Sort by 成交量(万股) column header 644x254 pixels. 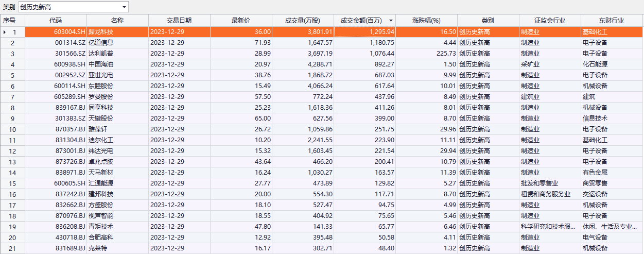pos(303,21)
